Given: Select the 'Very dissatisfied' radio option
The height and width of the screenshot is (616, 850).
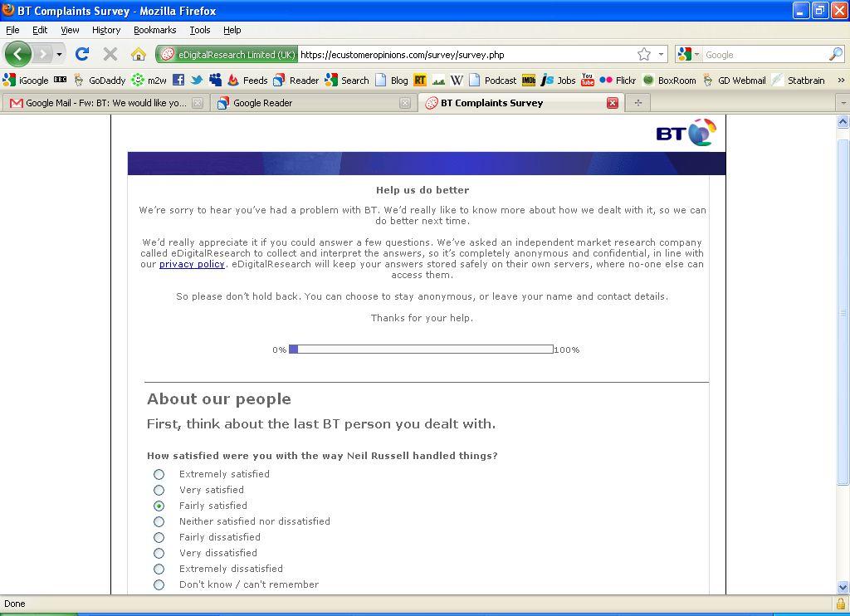Looking at the screenshot, I should pyautogui.click(x=159, y=553).
